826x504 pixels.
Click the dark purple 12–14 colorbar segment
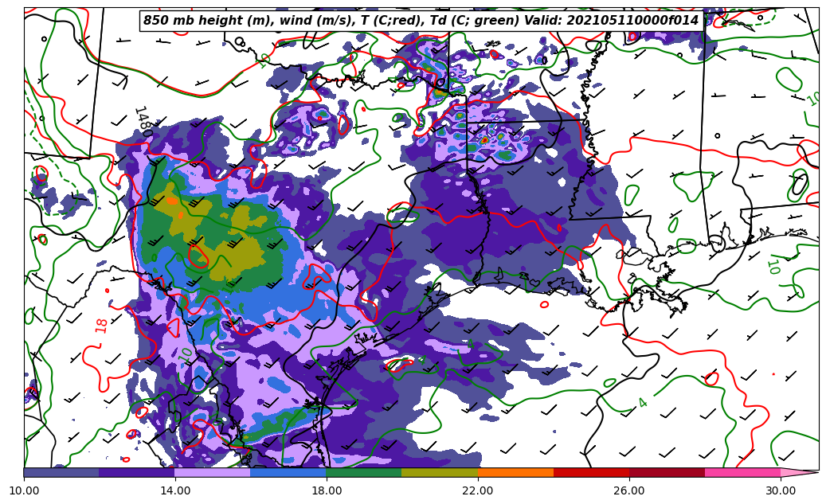pyautogui.click(x=136, y=472)
